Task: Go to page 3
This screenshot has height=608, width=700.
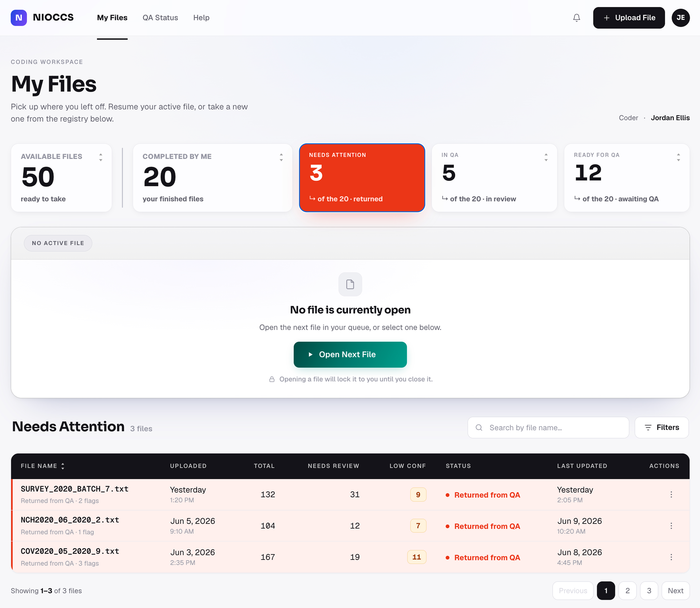Action: pos(649,591)
